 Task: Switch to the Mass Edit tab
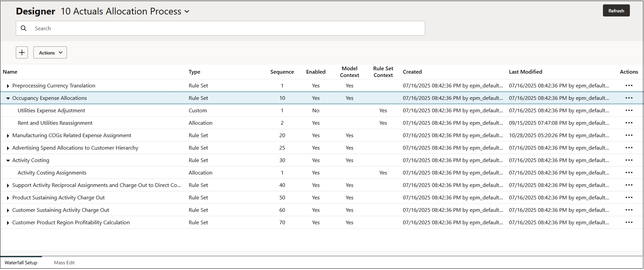(x=64, y=263)
